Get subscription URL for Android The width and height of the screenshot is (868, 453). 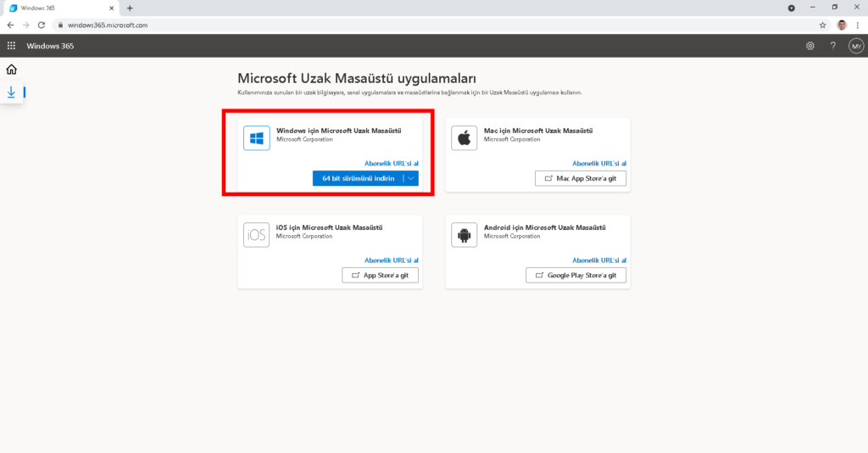coord(599,260)
